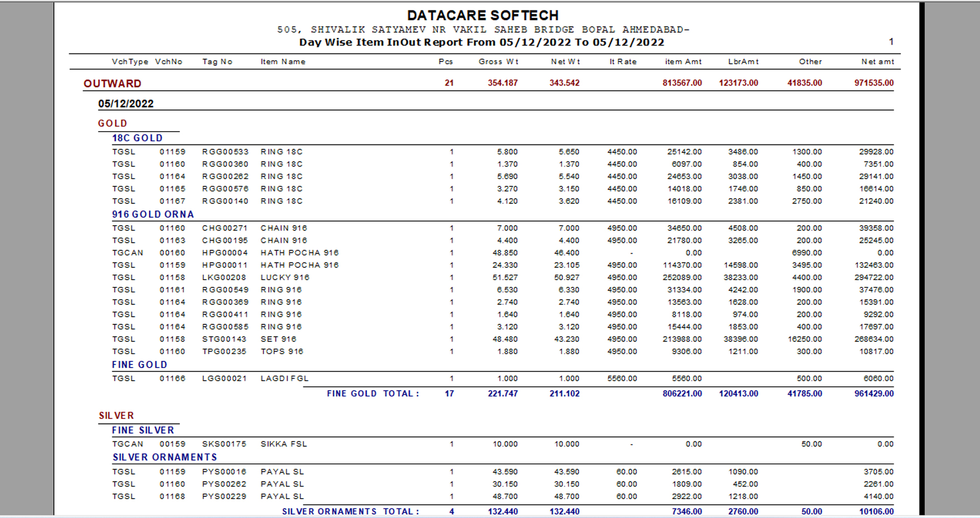Click the Day Wise Item InOut Report heading
The width and height of the screenshot is (980, 518).
tap(481, 42)
